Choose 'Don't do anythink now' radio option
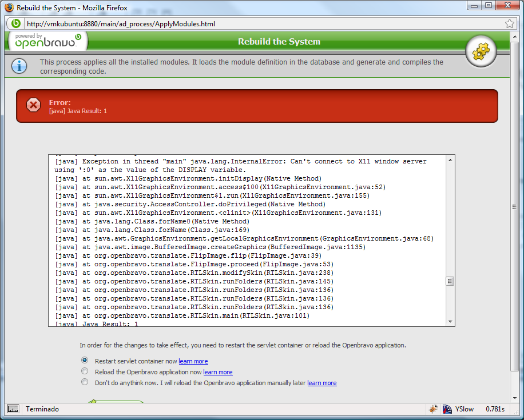 [x=85, y=382]
